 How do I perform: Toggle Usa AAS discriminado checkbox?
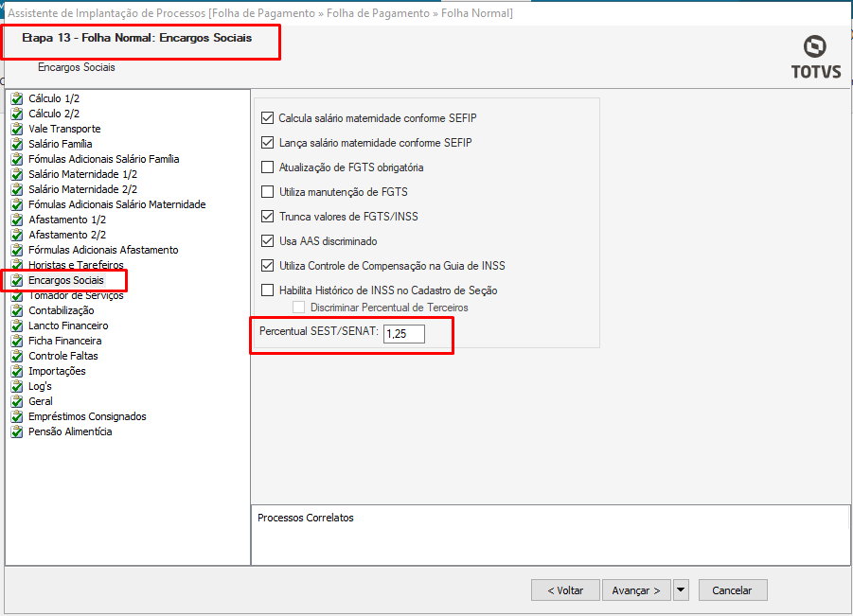[x=267, y=241]
